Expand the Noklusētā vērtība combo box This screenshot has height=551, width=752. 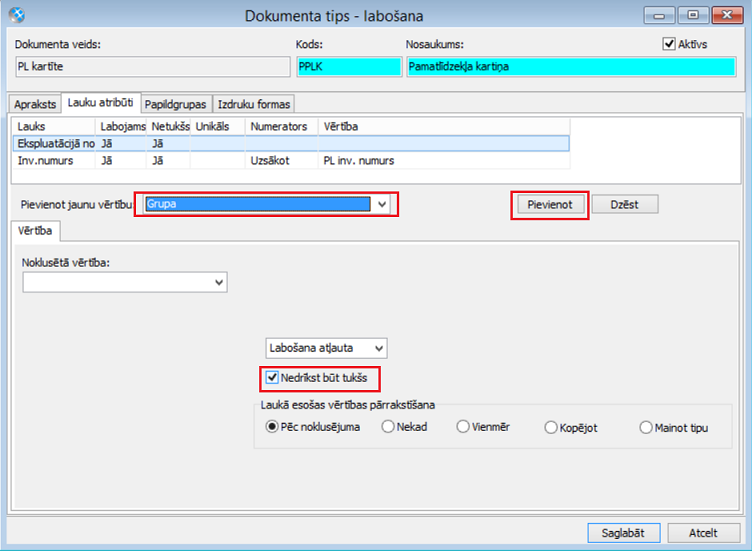[x=219, y=282]
